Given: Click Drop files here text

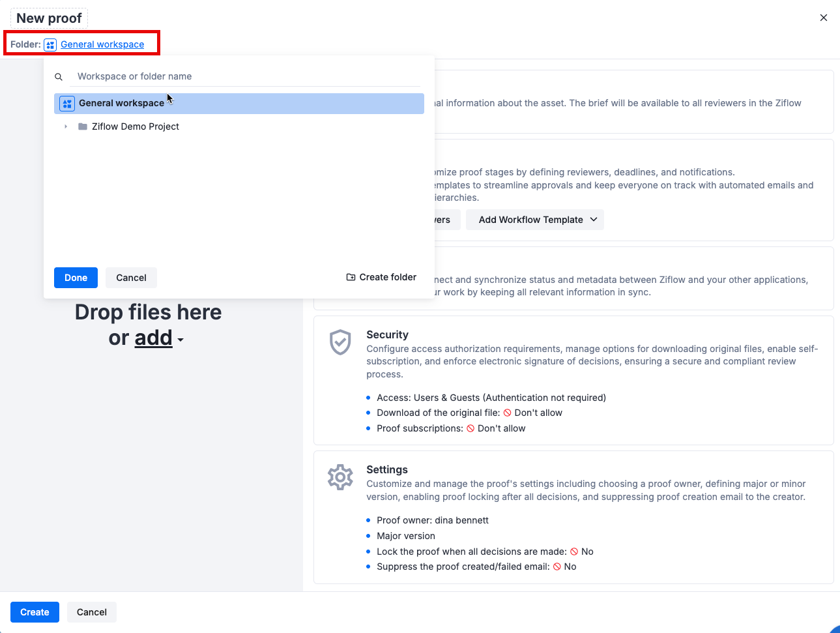Looking at the screenshot, I should point(149,312).
